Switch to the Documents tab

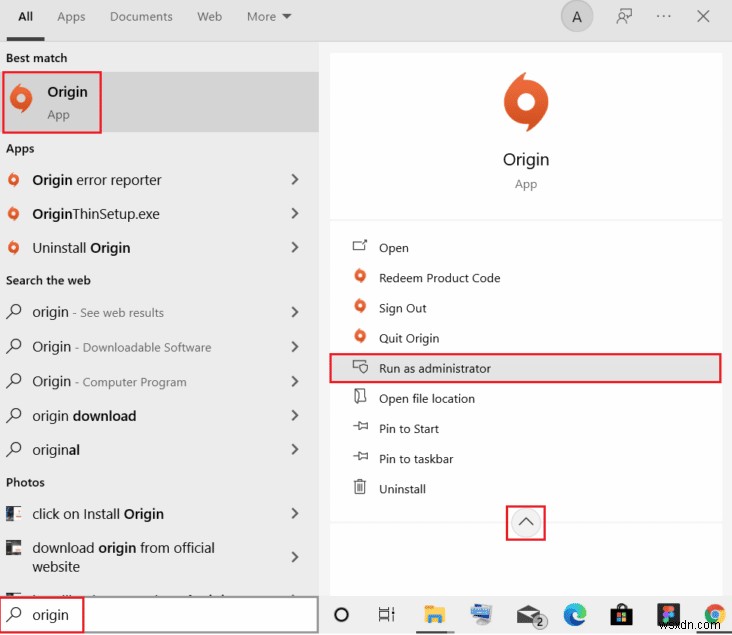(141, 17)
